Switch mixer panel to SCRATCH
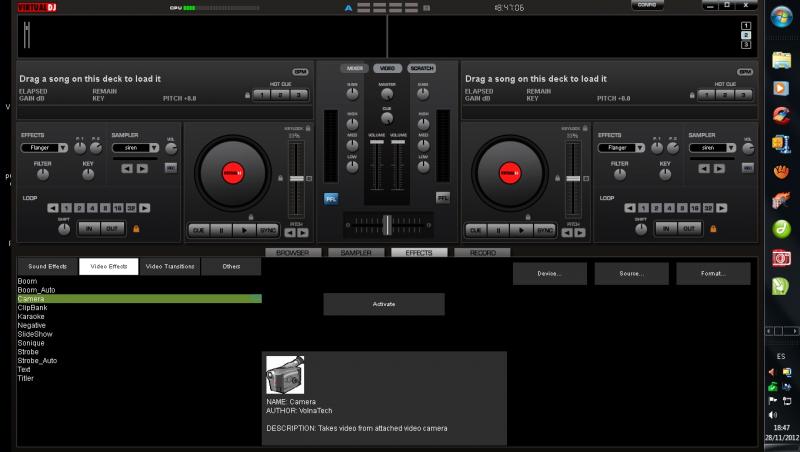 tap(421, 68)
